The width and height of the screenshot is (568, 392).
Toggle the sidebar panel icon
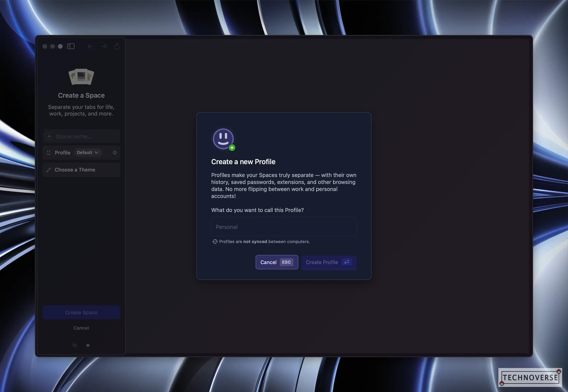[71, 46]
